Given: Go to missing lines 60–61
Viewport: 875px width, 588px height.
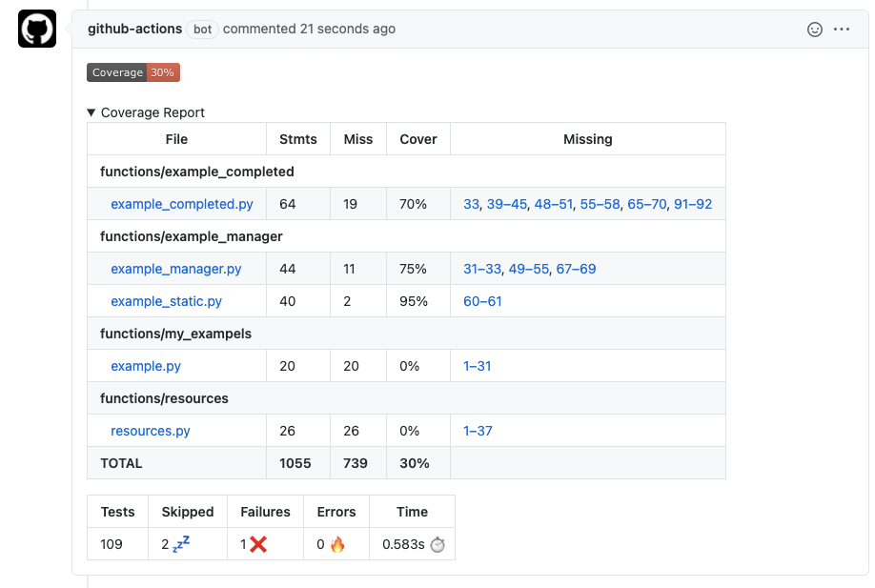Looking at the screenshot, I should coord(482,301).
